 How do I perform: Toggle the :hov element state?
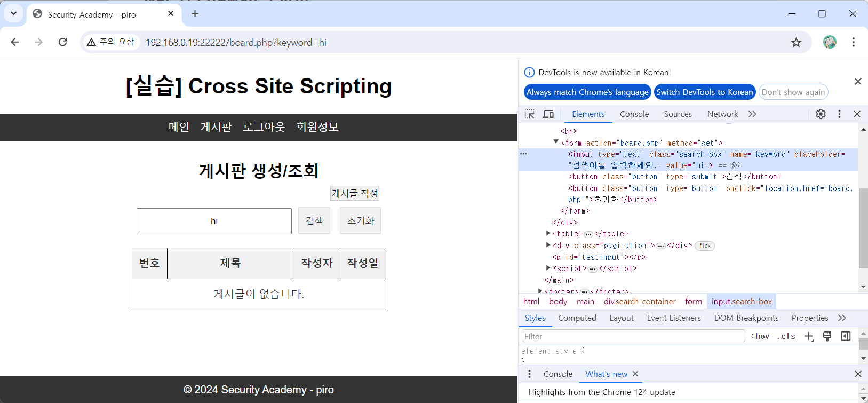click(x=760, y=336)
